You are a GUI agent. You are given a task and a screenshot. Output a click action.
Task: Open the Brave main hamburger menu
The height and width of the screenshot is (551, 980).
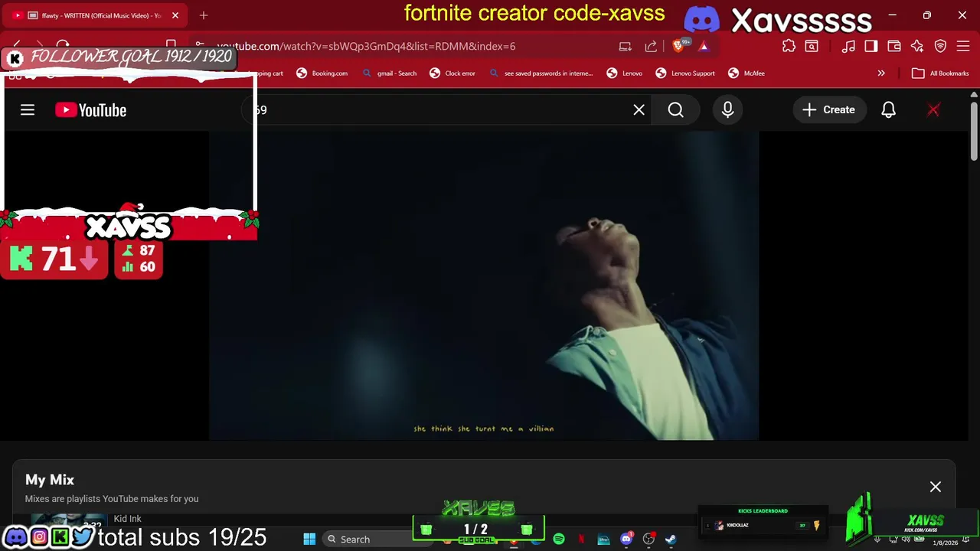click(963, 46)
